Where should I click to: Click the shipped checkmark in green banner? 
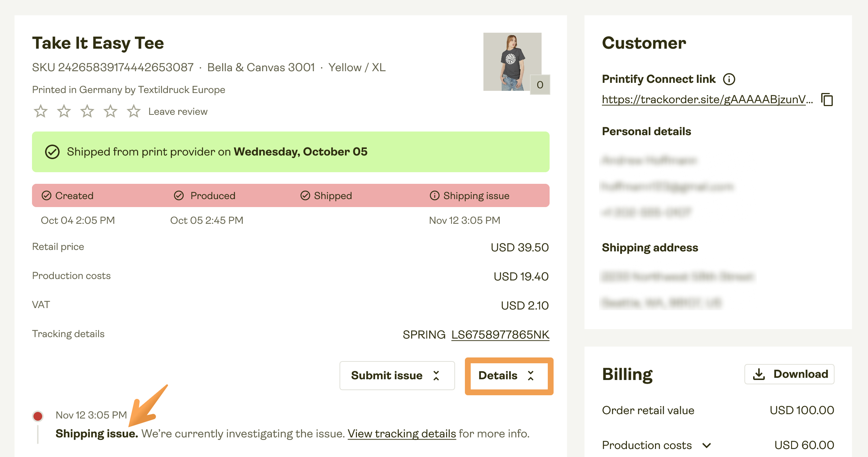pyautogui.click(x=52, y=152)
